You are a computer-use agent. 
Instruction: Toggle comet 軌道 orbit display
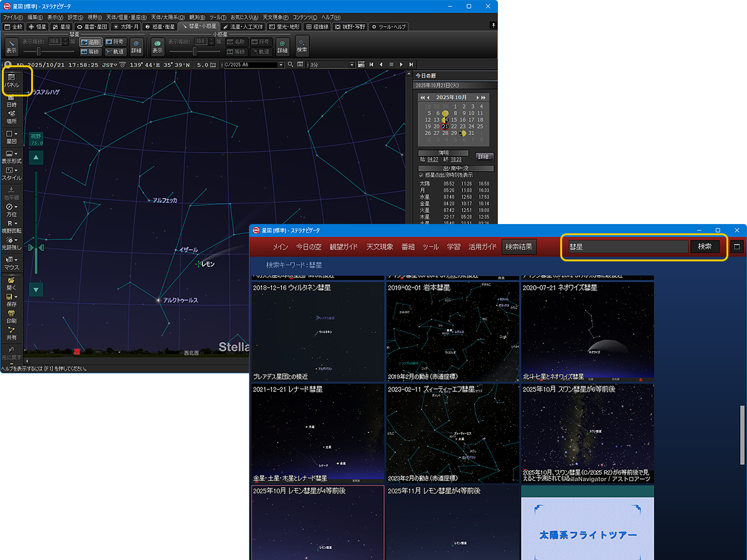[115, 52]
